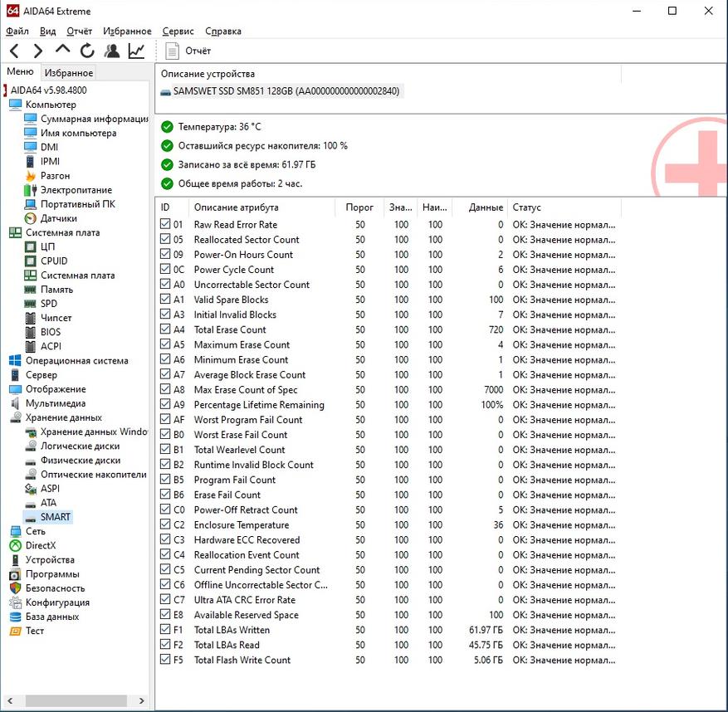This screenshot has width=728, height=712.
Task: Sort by the ID column header
Action: pos(172,207)
